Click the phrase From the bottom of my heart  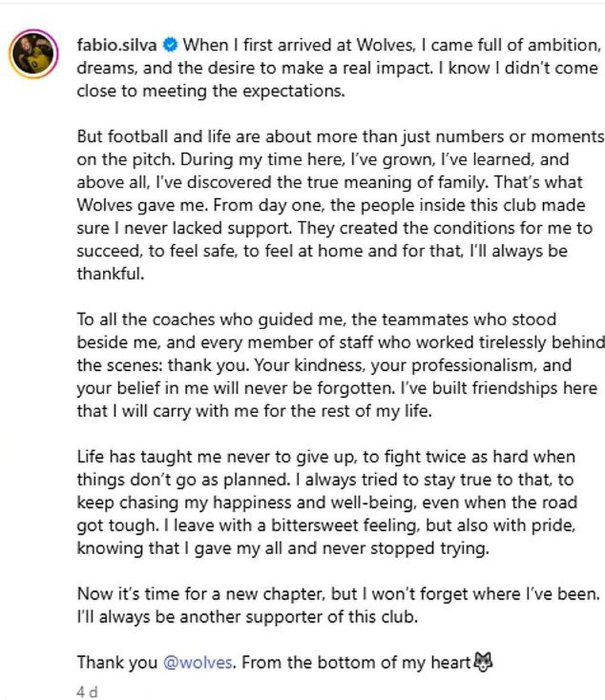coord(356,662)
